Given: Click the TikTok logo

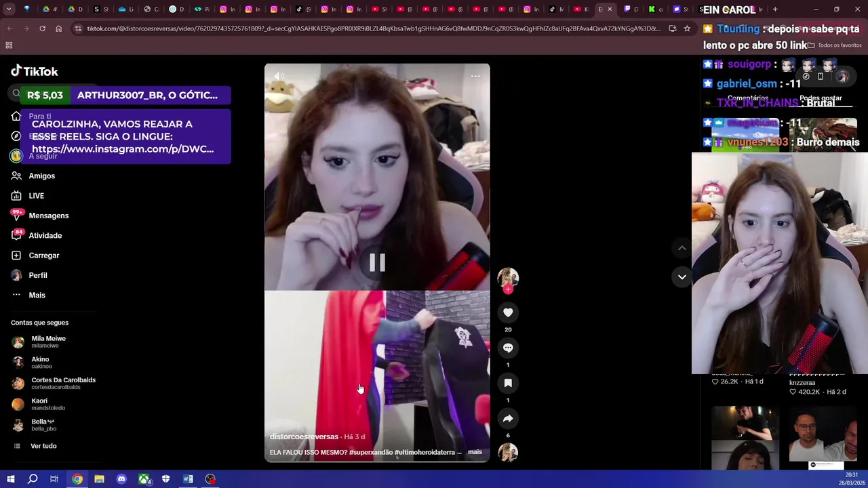Looking at the screenshot, I should (35, 71).
